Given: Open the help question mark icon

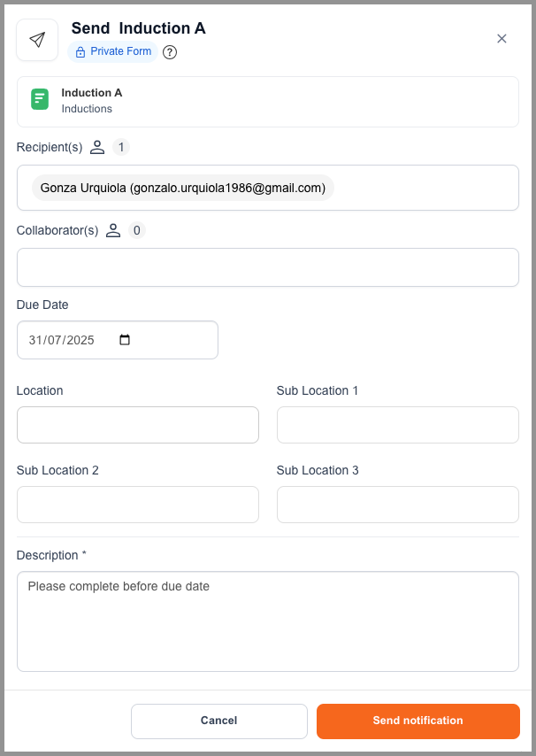Looking at the screenshot, I should [170, 52].
